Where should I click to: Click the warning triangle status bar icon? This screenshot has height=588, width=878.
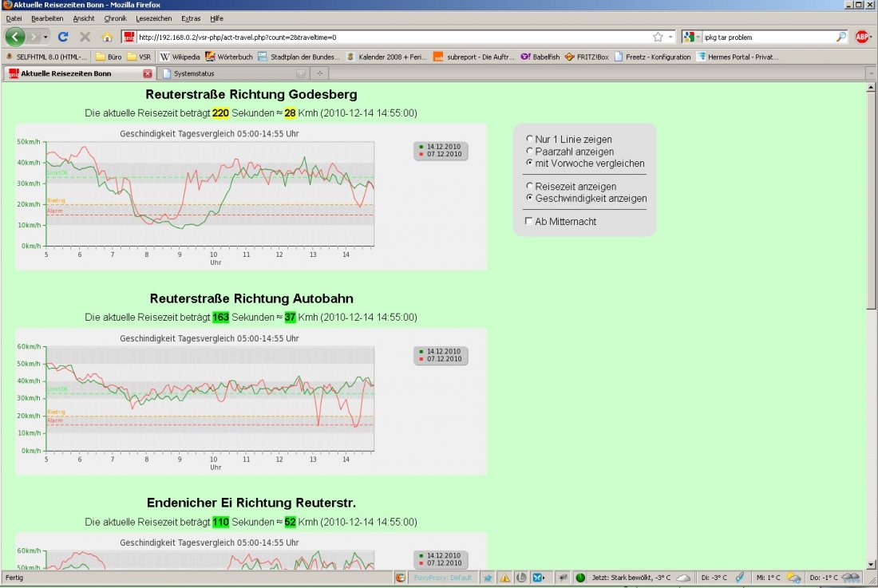click(x=504, y=578)
